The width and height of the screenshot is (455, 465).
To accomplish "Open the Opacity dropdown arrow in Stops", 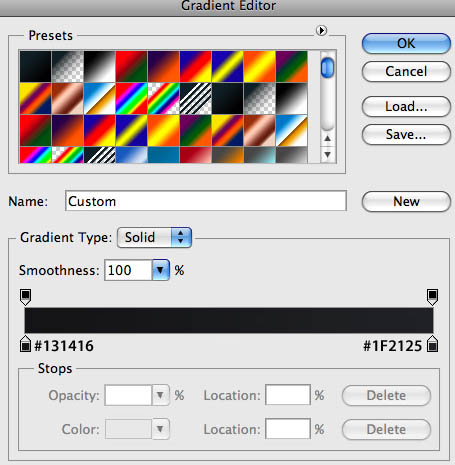I will [161, 395].
